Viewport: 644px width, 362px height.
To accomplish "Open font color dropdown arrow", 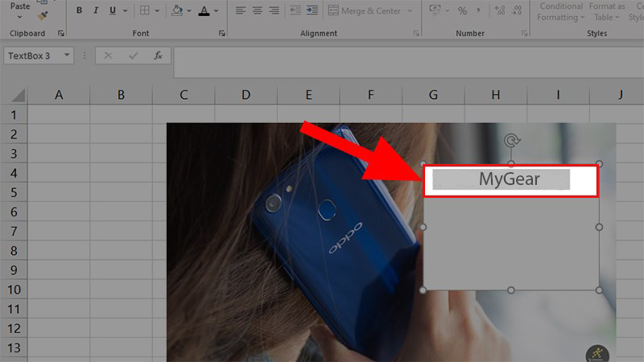I will 217,10.
